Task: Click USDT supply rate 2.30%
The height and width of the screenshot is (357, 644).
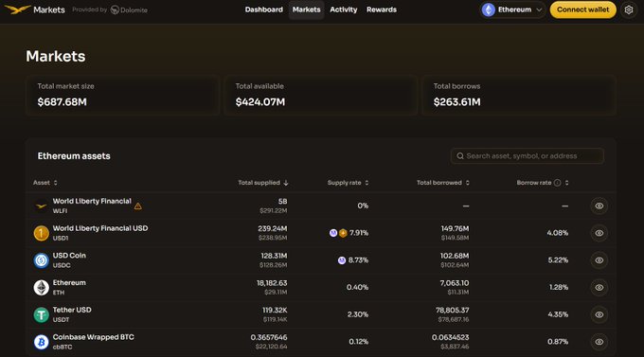Action: 358,314
